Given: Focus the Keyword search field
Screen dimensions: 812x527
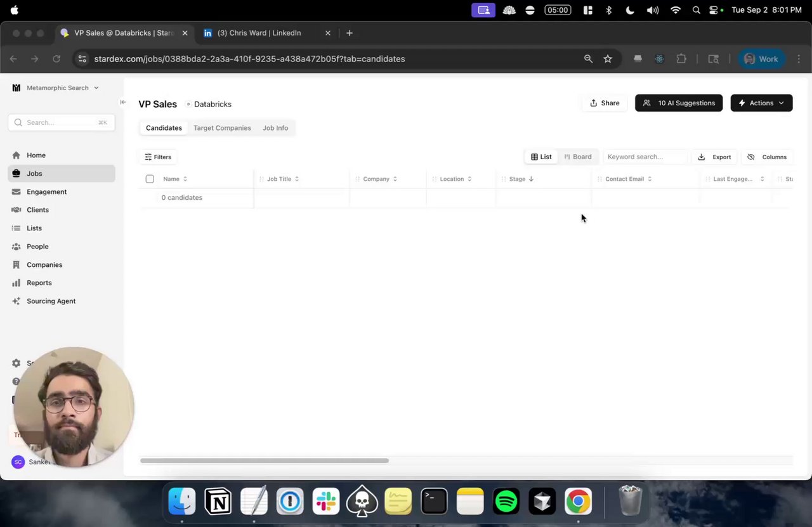Looking at the screenshot, I should (x=645, y=157).
